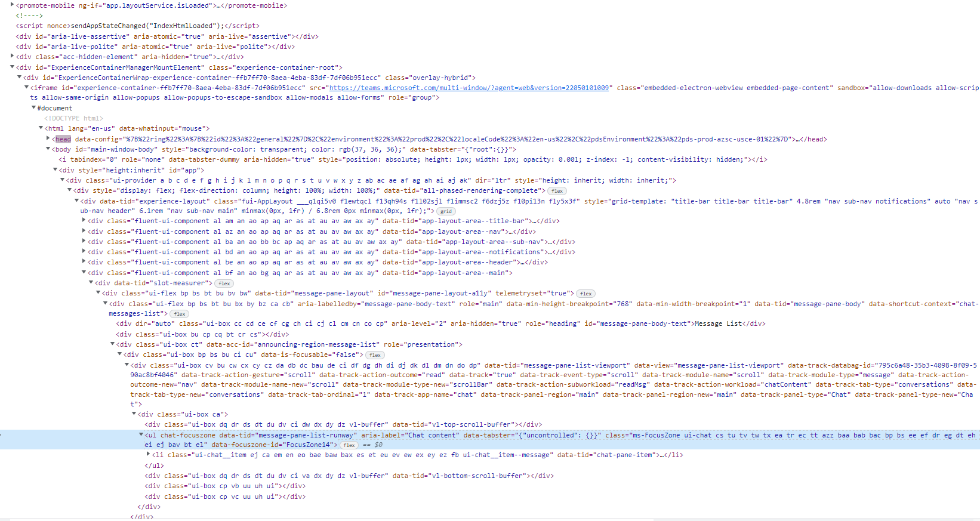980x521 pixels.
Task: Collapse the div with id="app"
Action: [x=56, y=169]
